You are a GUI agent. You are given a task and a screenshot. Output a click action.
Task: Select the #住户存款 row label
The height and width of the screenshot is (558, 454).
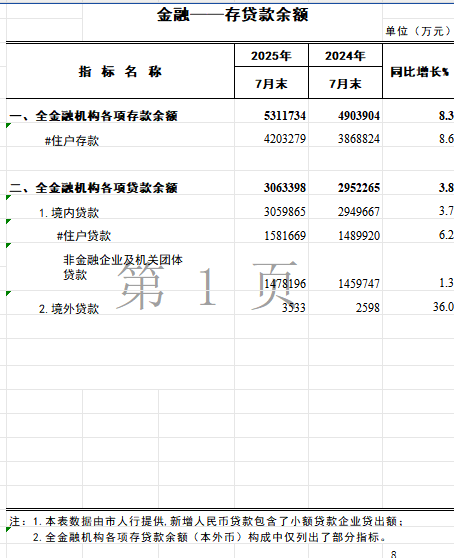(x=72, y=141)
